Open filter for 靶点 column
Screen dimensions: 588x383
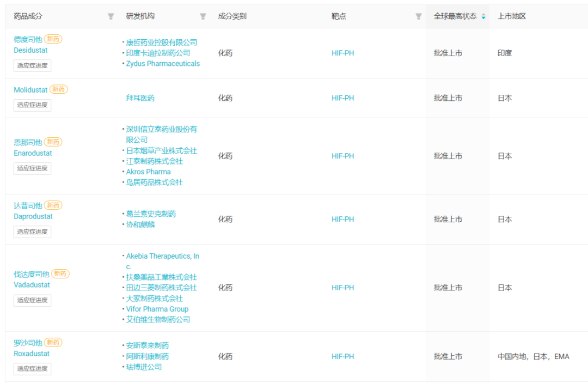(x=419, y=16)
